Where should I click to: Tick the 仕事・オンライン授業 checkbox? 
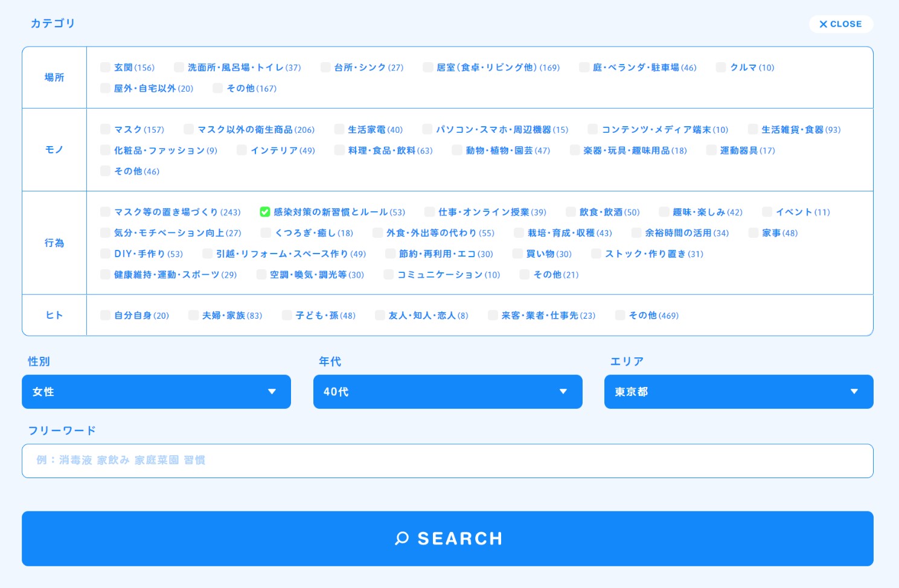429,212
